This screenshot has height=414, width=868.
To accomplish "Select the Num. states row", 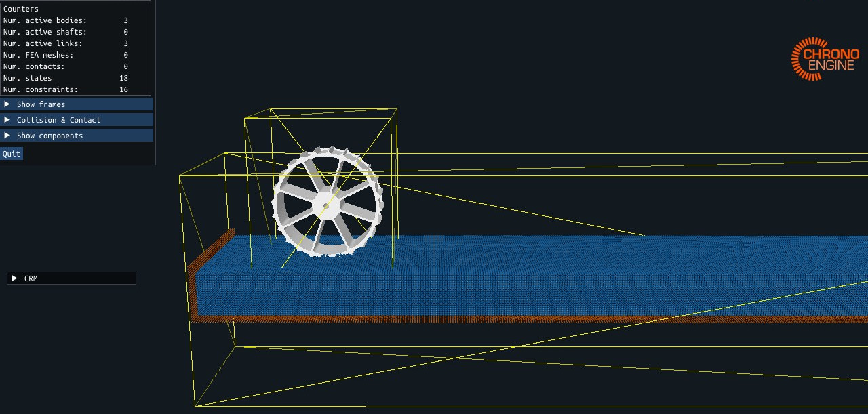I will [66, 78].
